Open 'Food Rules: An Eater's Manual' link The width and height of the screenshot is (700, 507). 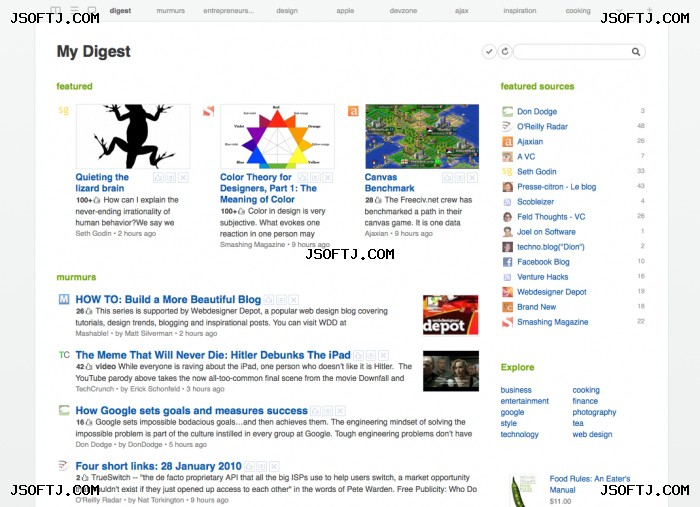(x=590, y=484)
